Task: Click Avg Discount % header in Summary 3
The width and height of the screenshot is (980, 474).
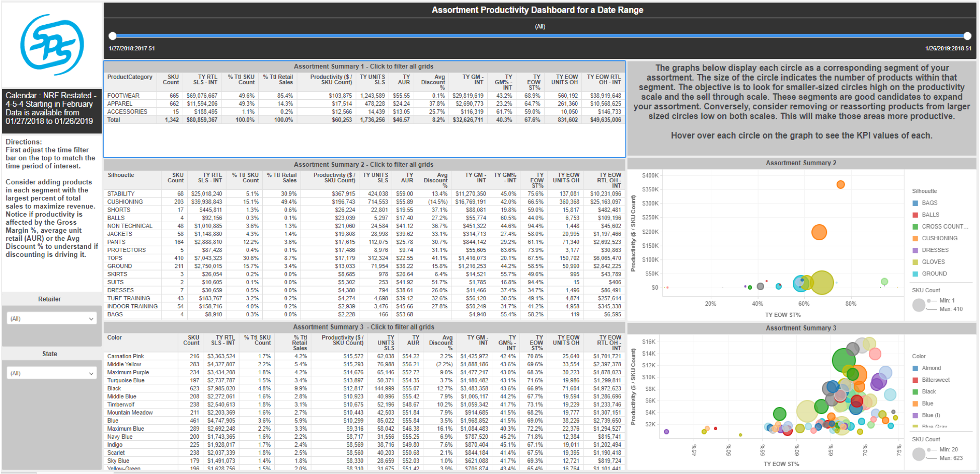Action: click(440, 343)
